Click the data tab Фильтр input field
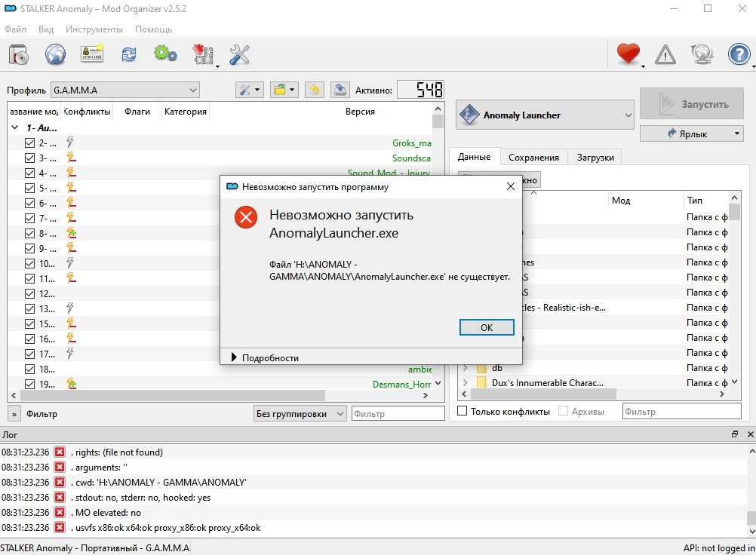756x555 pixels. (x=681, y=412)
